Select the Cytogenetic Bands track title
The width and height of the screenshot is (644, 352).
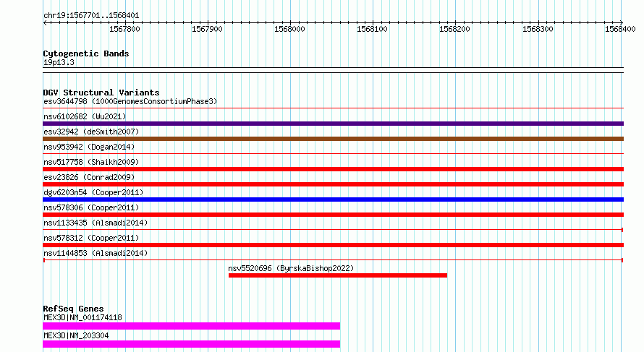[86, 53]
